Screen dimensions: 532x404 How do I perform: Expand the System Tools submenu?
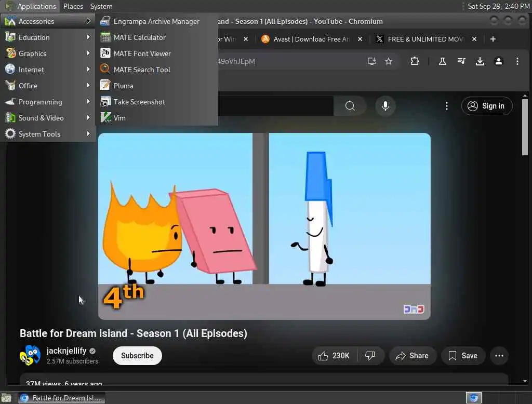click(48, 134)
